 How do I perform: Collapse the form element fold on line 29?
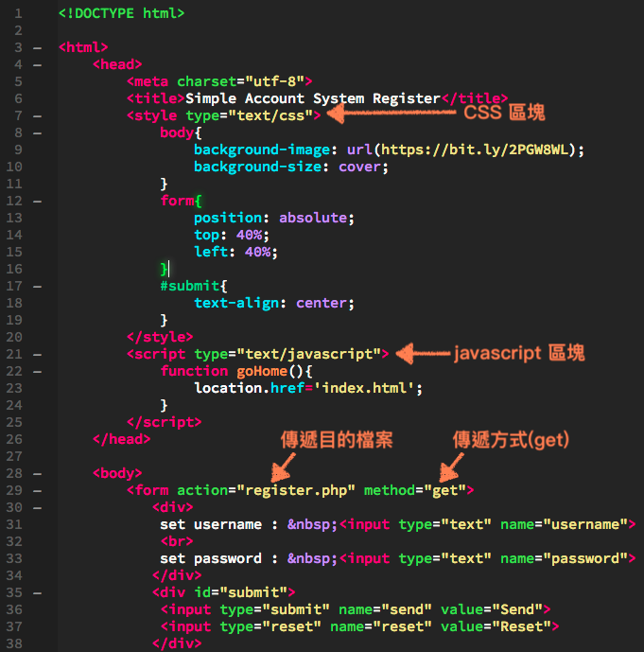coord(38,491)
